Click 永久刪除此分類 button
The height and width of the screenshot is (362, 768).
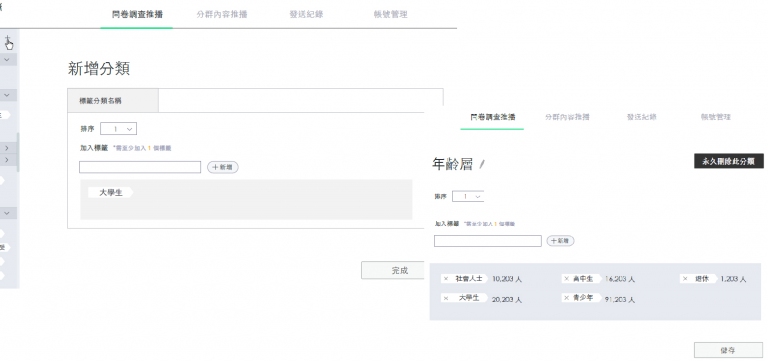coord(729,161)
